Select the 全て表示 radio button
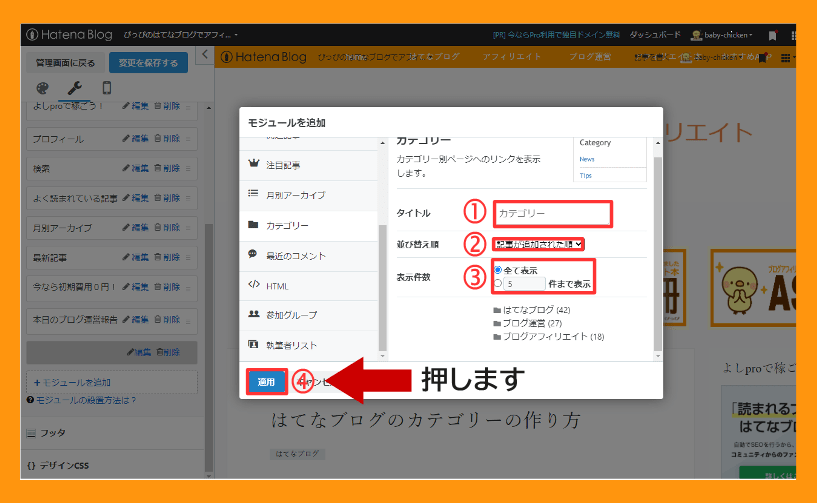Viewport: 817px width, 503px height. point(498,270)
